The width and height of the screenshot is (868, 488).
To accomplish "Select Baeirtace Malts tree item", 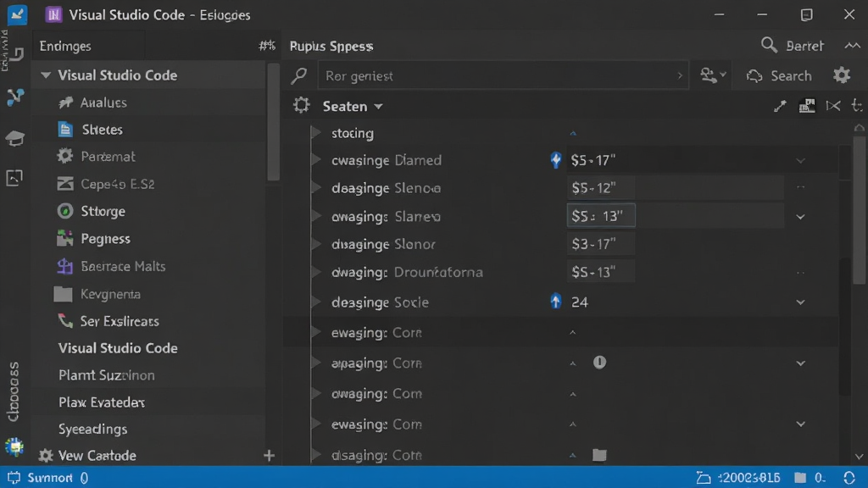I will coord(149,266).
